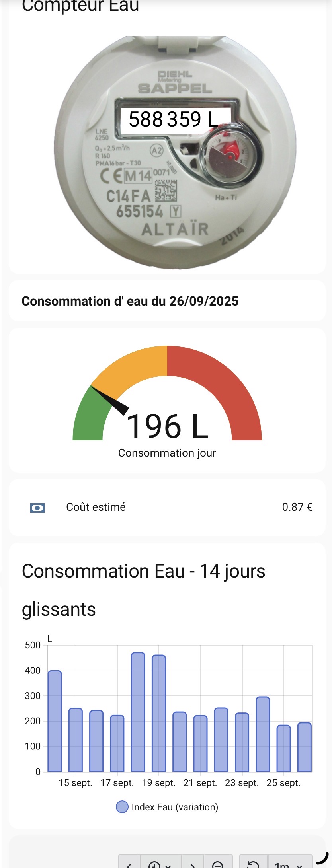Click the next time range arrow
This screenshot has width=332, height=868.
[193, 864]
